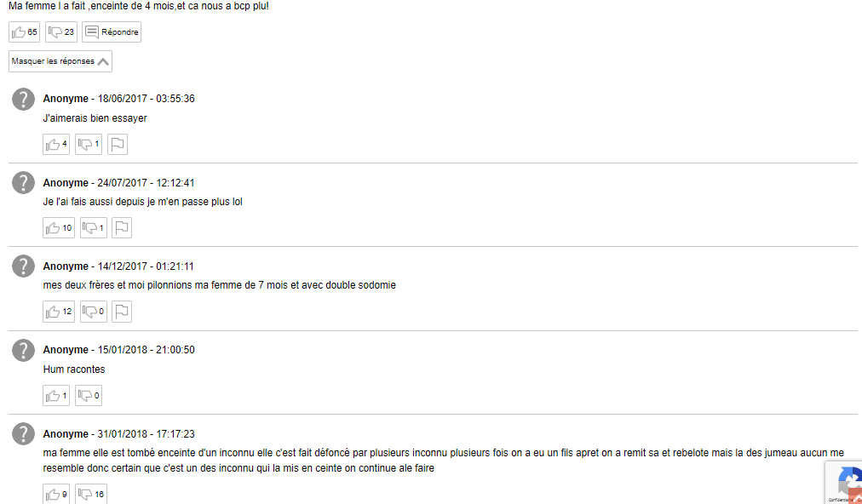
Task: Like the 15/01/2018 'Hum racontes' reply
Action: (56, 395)
